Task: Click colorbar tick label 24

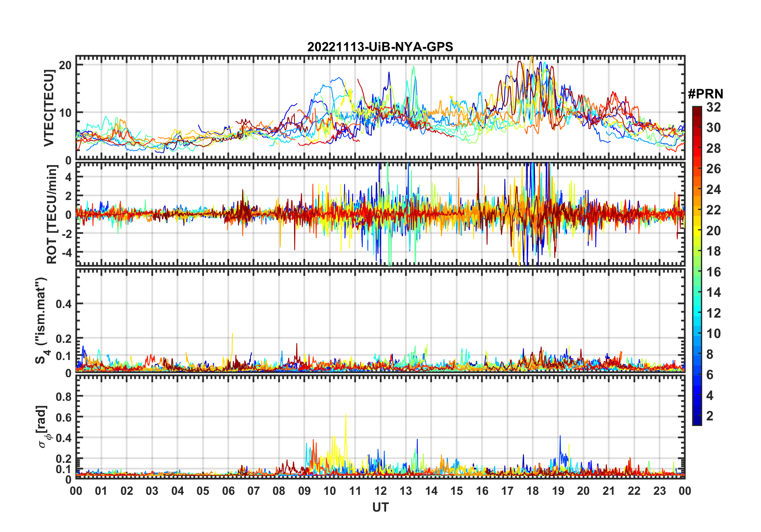Action: click(x=713, y=190)
